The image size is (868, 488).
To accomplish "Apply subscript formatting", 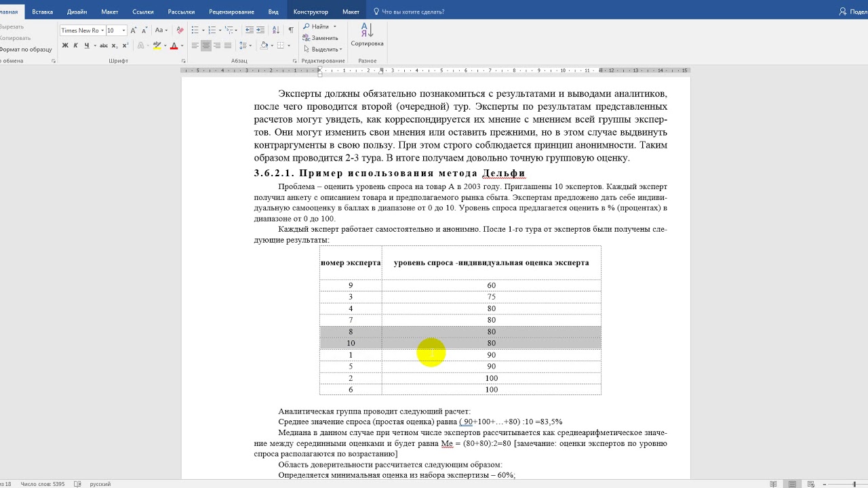I will click(115, 45).
